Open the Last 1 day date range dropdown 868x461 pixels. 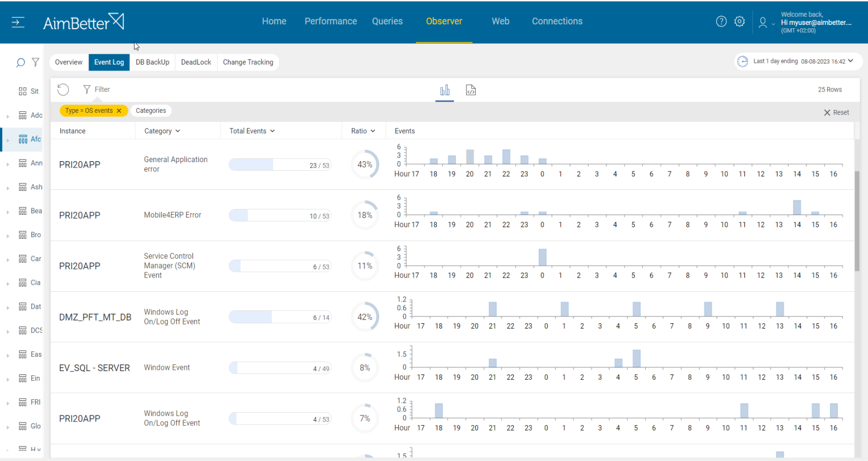(x=851, y=61)
